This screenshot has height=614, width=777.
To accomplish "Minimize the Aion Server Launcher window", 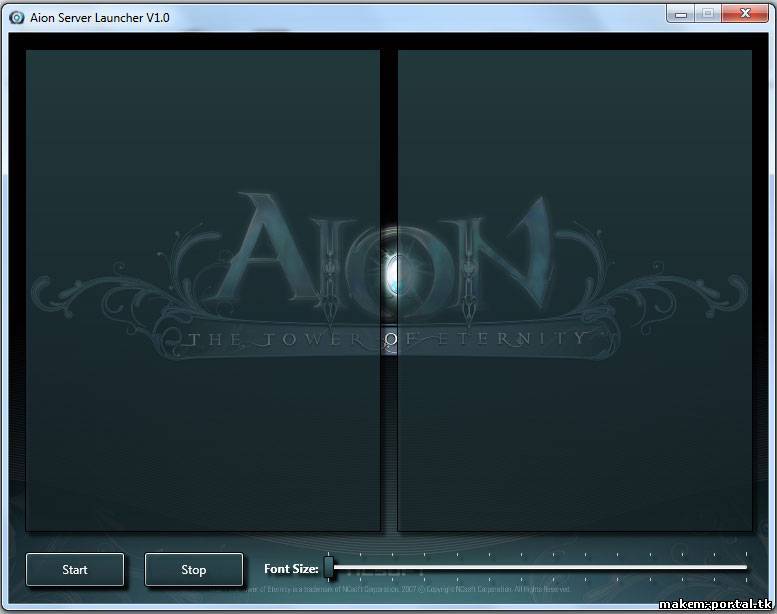I will [681, 14].
